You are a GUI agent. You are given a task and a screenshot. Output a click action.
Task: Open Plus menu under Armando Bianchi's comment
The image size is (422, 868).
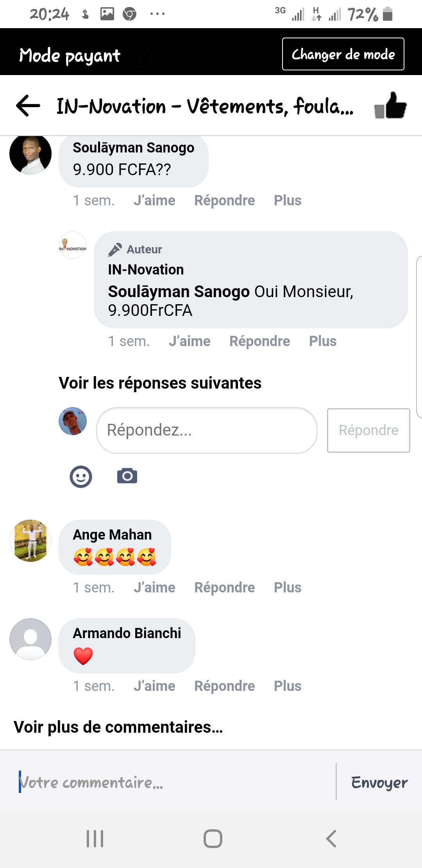(287, 686)
